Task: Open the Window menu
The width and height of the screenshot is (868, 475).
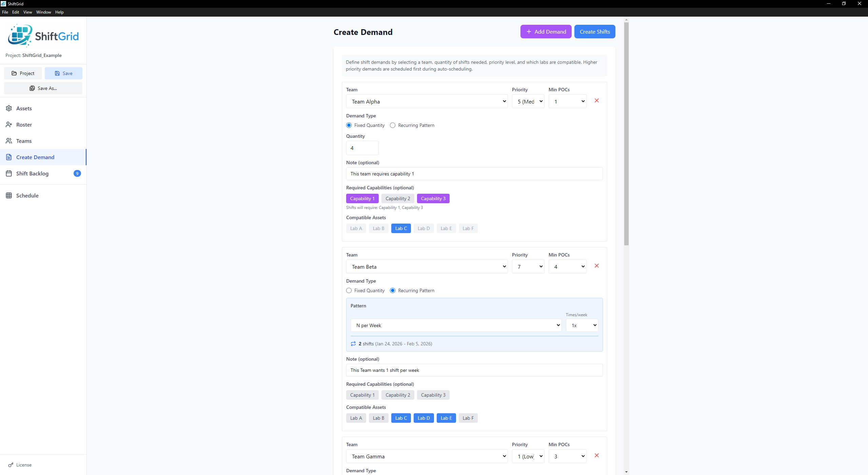Action: (43, 12)
